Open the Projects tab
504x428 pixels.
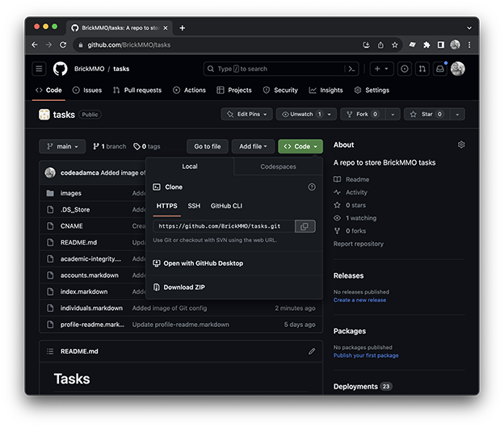point(234,90)
